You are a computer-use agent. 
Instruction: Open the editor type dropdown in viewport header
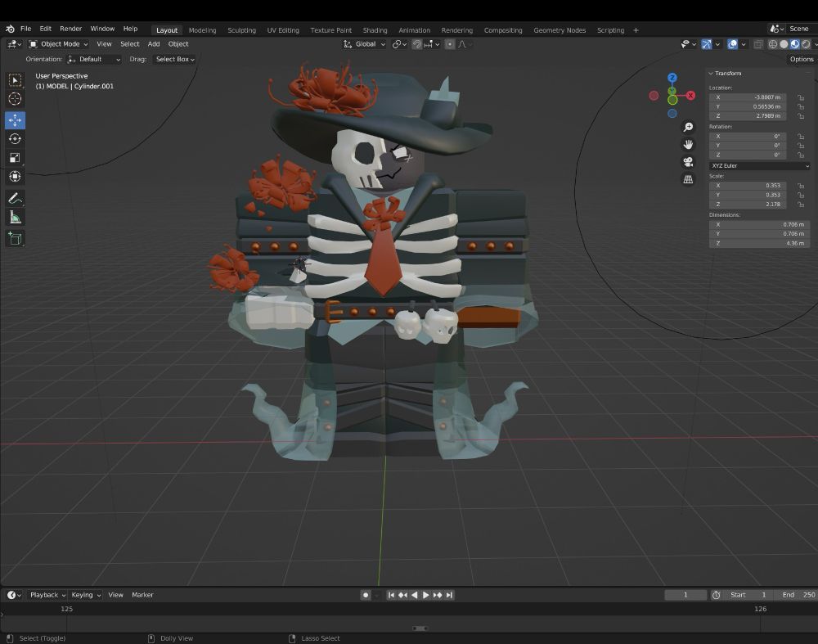pos(14,44)
